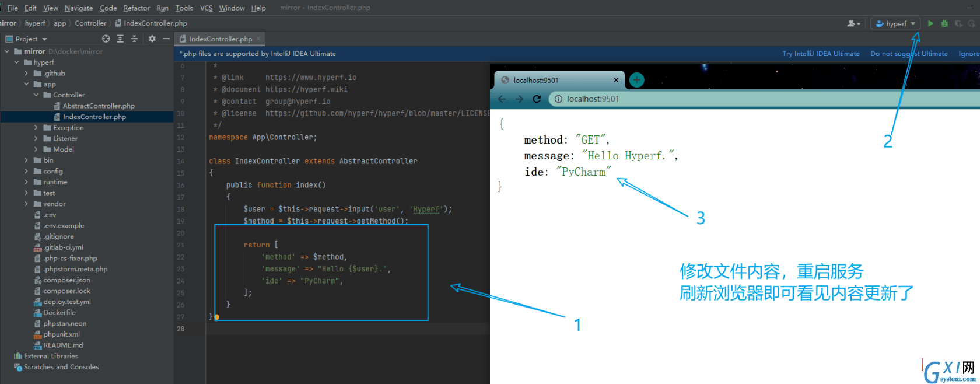Select phpunit.xml in project tree
This screenshot has height=384, width=980.
point(61,334)
